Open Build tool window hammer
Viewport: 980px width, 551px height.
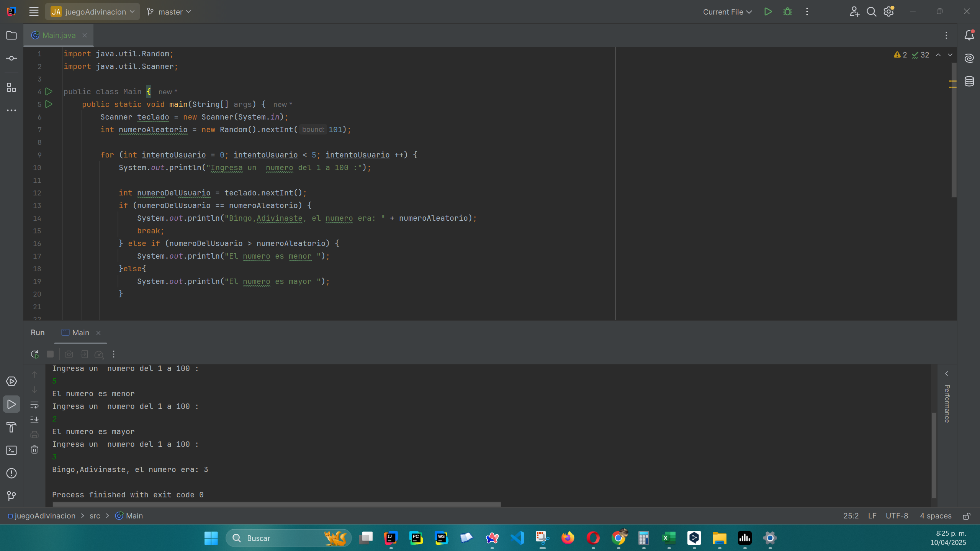pos(11,427)
